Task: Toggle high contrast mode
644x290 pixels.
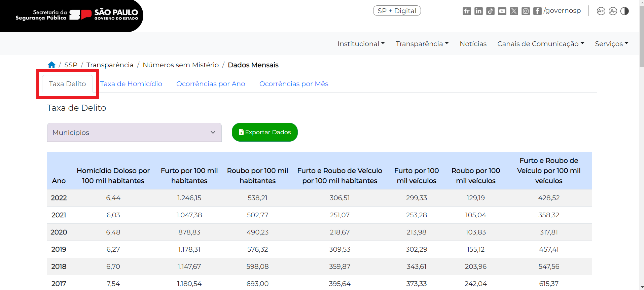Action: (624, 11)
